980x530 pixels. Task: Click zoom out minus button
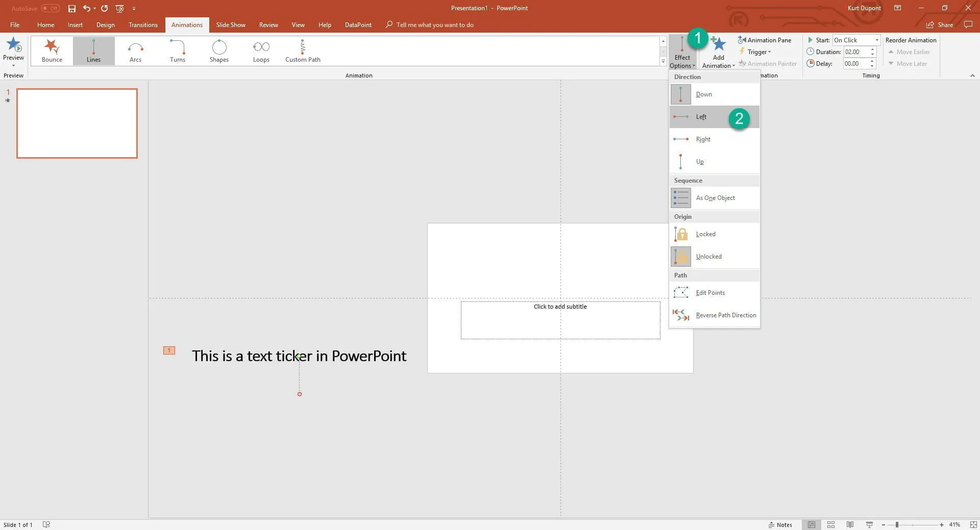(x=883, y=524)
